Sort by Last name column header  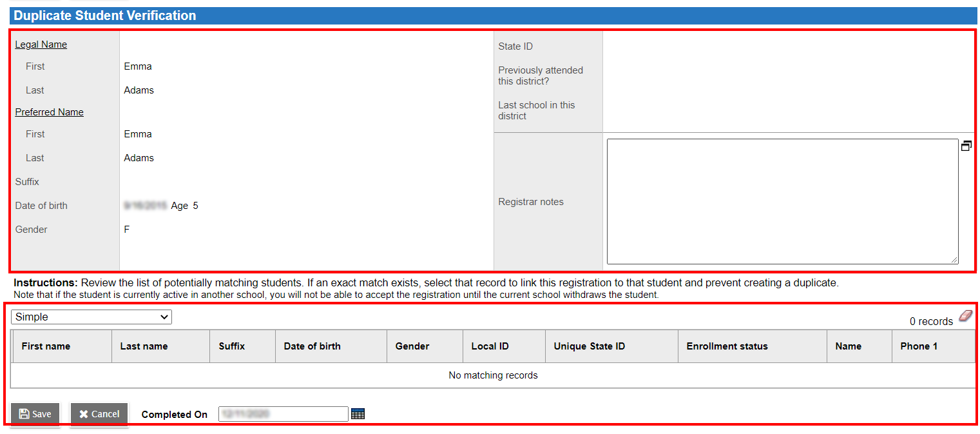tap(144, 346)
